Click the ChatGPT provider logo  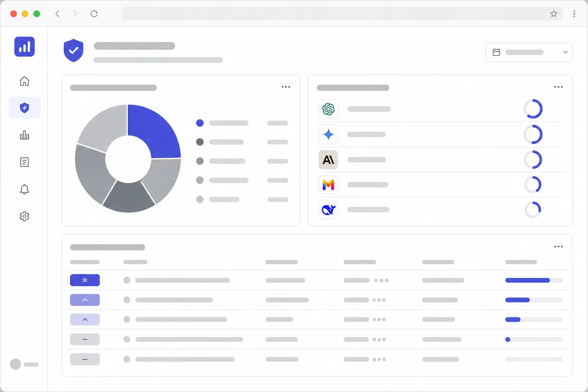(328, 109)
